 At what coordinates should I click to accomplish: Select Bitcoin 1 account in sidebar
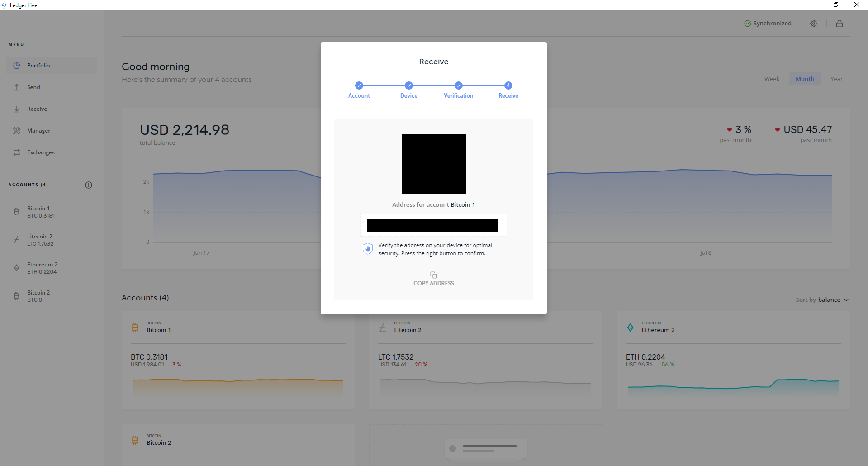(51, 212)
